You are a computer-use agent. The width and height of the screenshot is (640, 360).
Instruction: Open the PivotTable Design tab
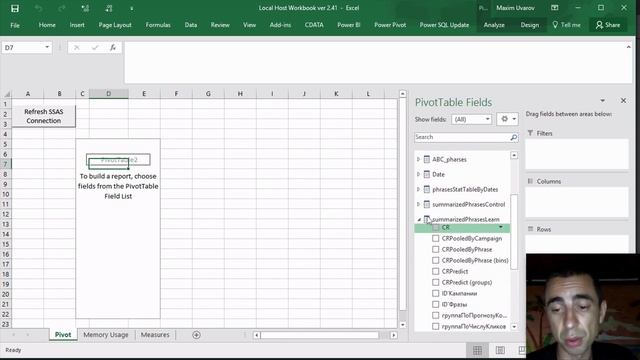click(529, 25)
